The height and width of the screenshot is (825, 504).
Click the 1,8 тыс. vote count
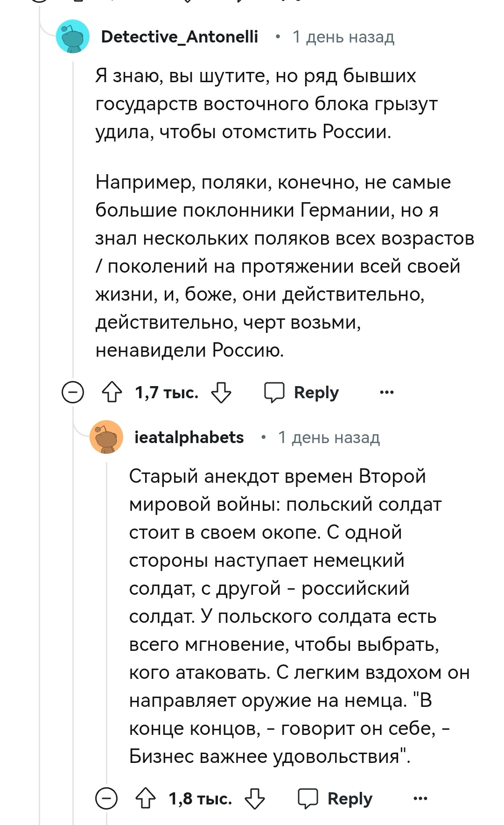coord(200,798)
